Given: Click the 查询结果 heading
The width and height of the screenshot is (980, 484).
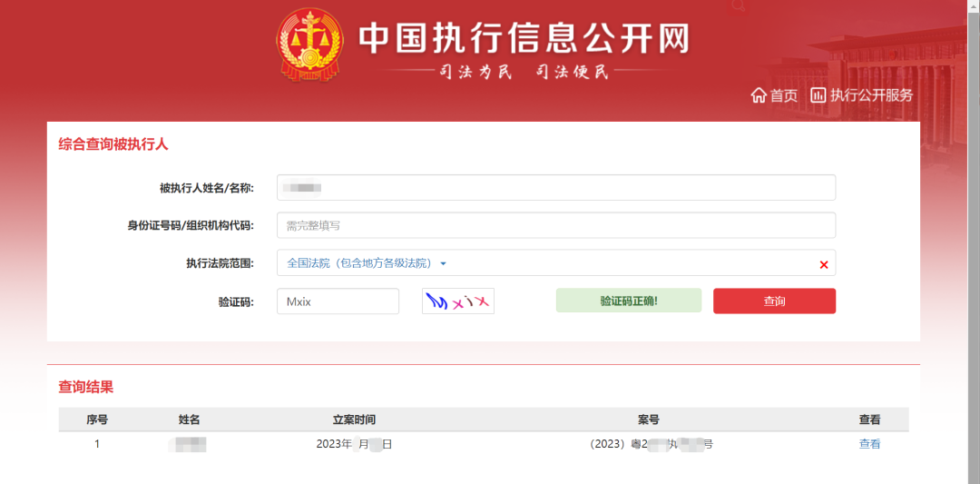Looking at the screenshot, I should point(85,387).
